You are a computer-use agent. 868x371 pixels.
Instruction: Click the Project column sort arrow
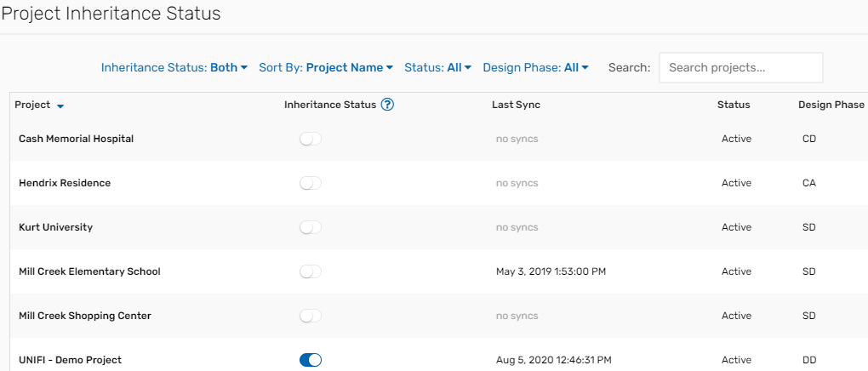click(x=60, y=106)
